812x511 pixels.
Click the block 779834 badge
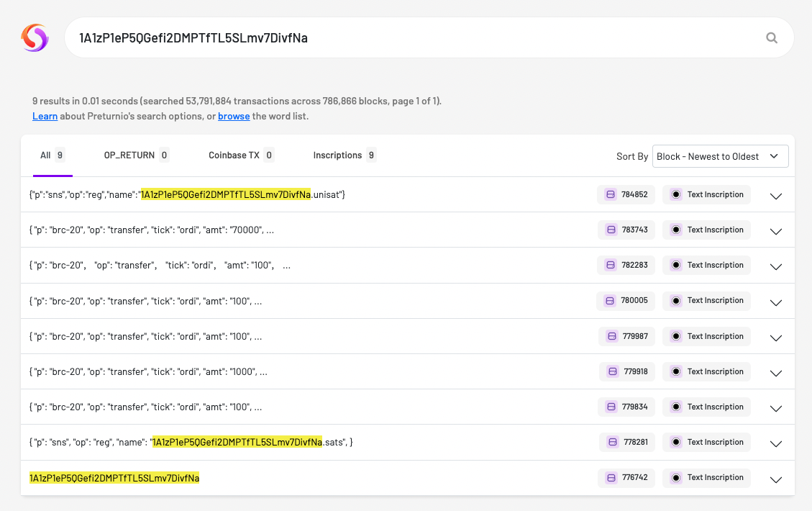626,407
